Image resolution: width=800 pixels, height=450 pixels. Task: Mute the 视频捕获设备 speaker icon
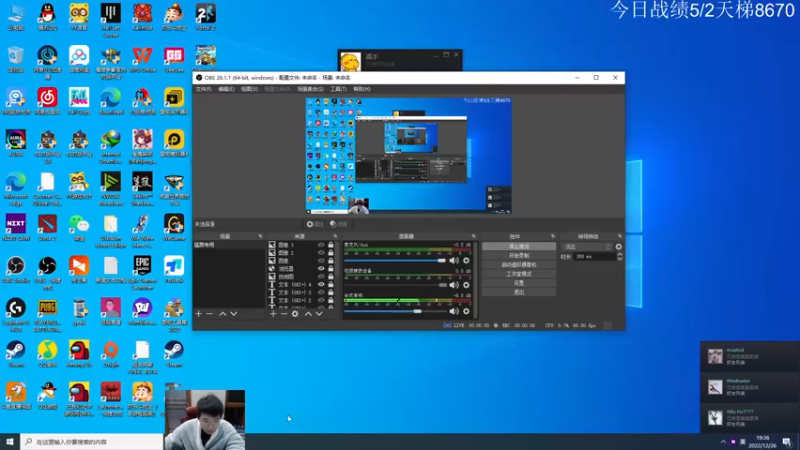[x=454, y=285]
